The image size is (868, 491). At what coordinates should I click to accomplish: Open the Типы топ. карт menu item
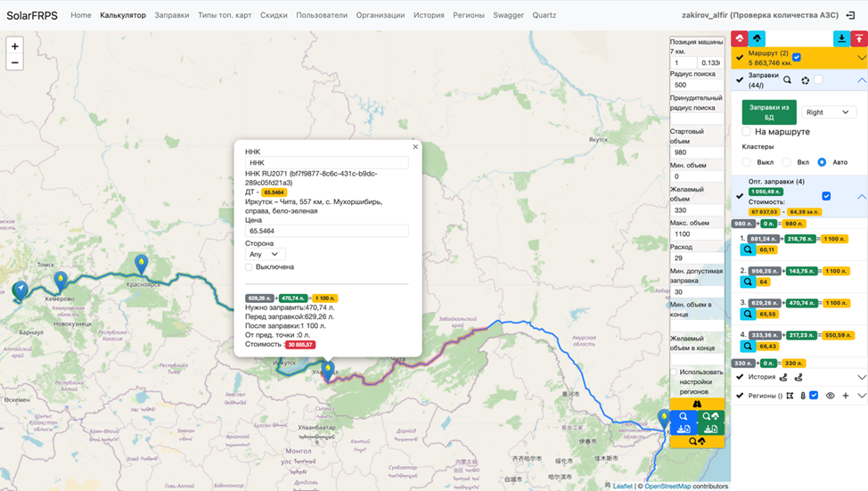pos(225,15)
